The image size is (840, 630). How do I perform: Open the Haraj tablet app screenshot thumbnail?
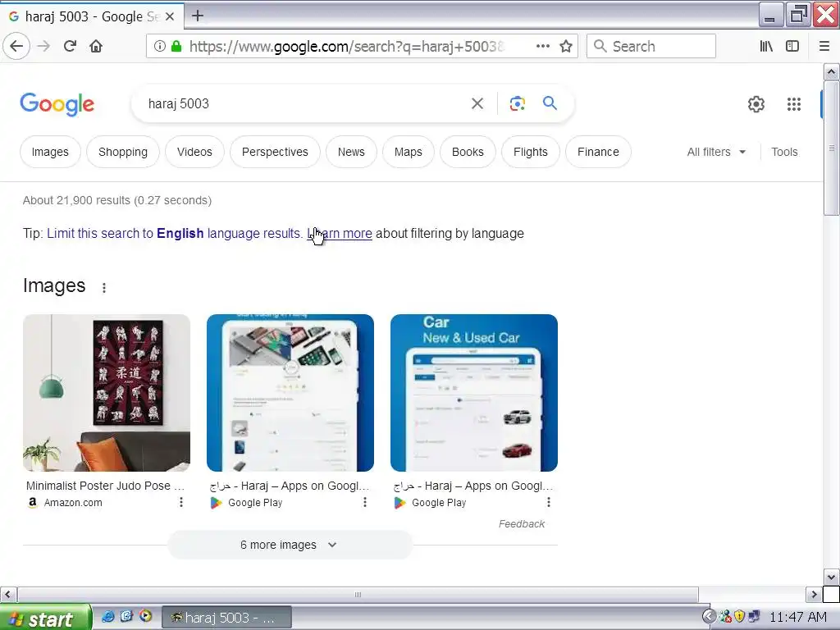290,393
